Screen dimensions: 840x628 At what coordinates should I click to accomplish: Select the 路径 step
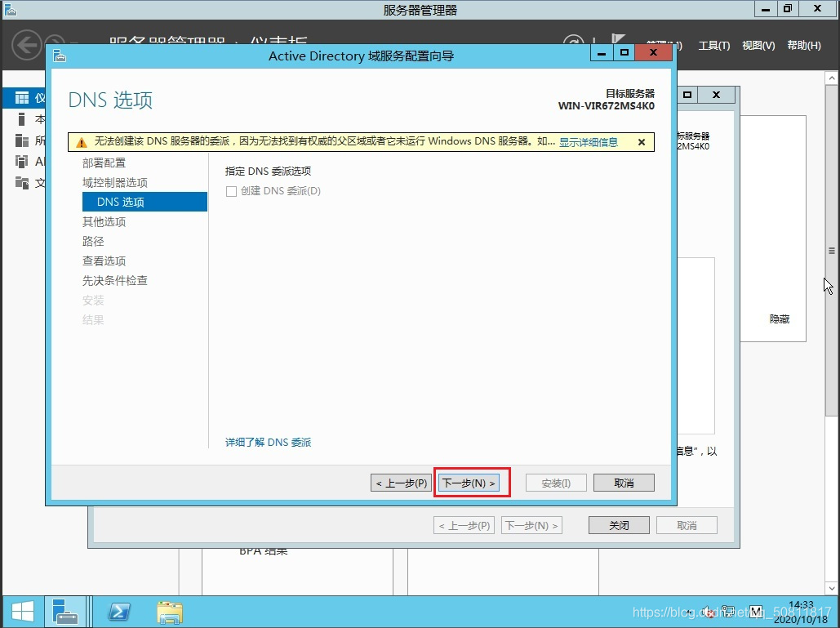[x=93, y=241]
